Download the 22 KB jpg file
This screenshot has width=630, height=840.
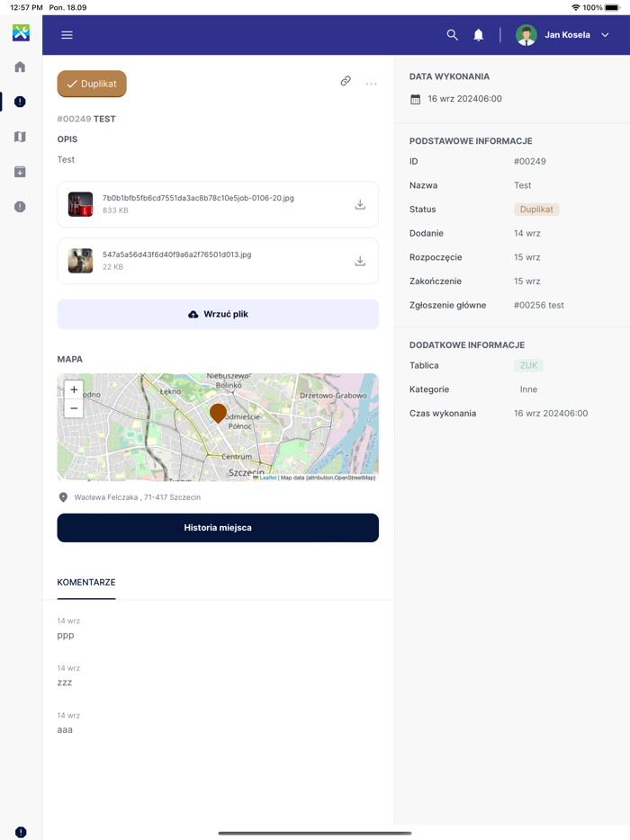(360, 261)
